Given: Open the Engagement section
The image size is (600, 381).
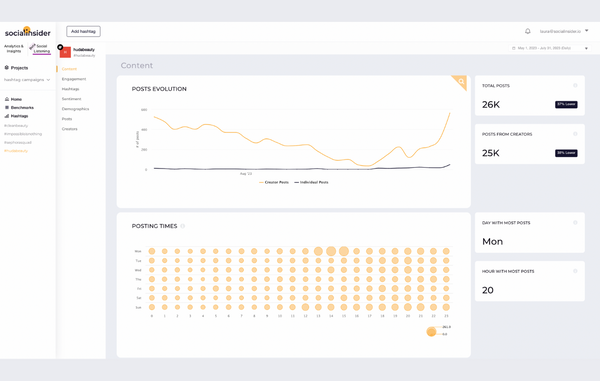Looking at the screenshot, I should [74, 79].
